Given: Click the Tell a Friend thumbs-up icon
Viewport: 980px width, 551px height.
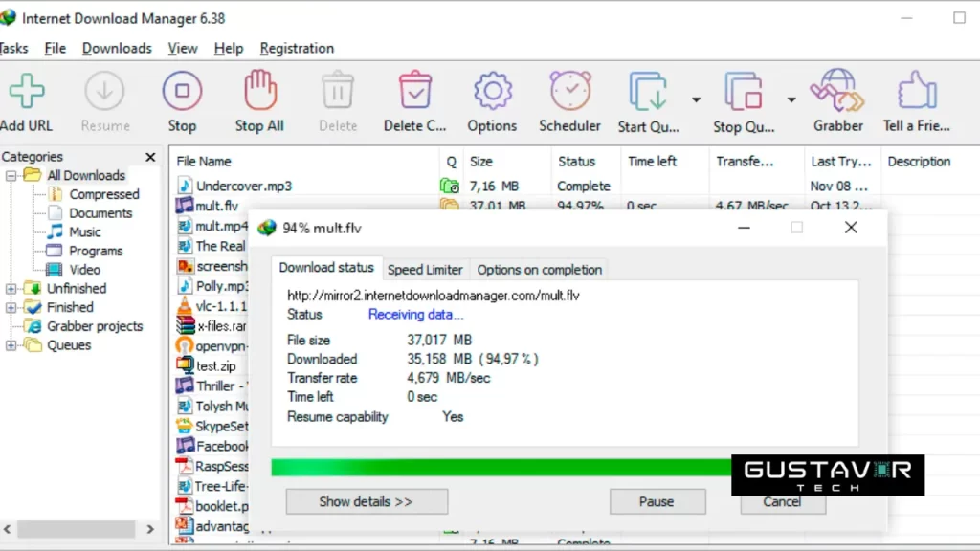Looking at the screenshot, I should tap(916, 92).
